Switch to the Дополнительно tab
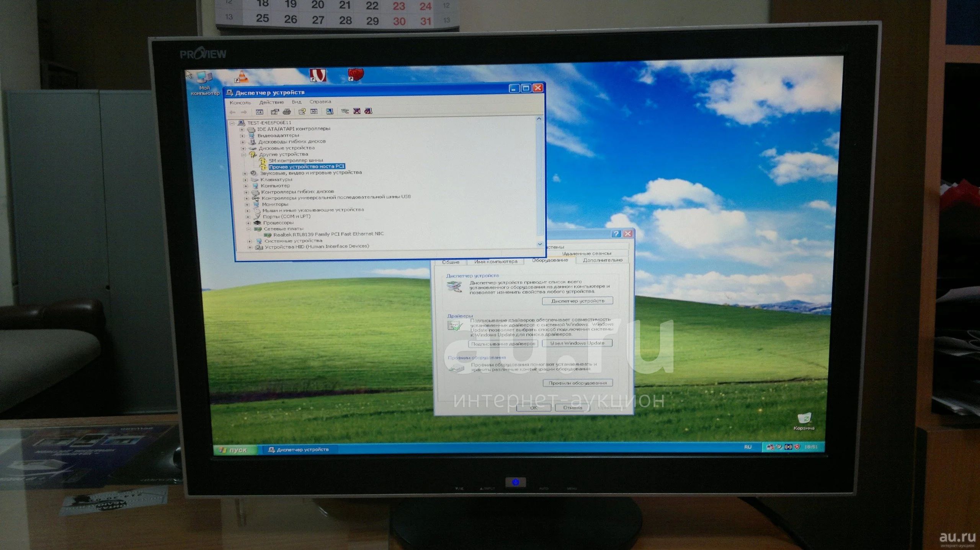980x550 pixels. point(602,260)
